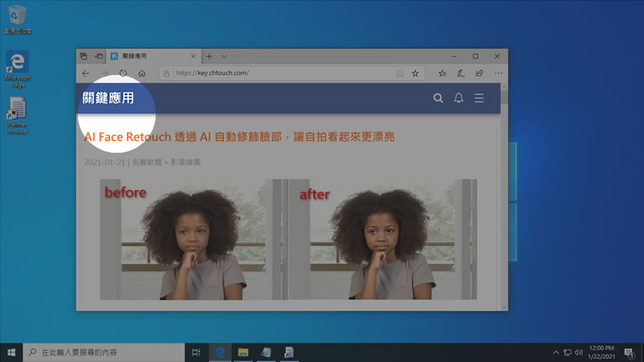The width and height of the screenshot is (644, 362).
Task: Click the AI Face Retouch article title
Action: point(239,138)
